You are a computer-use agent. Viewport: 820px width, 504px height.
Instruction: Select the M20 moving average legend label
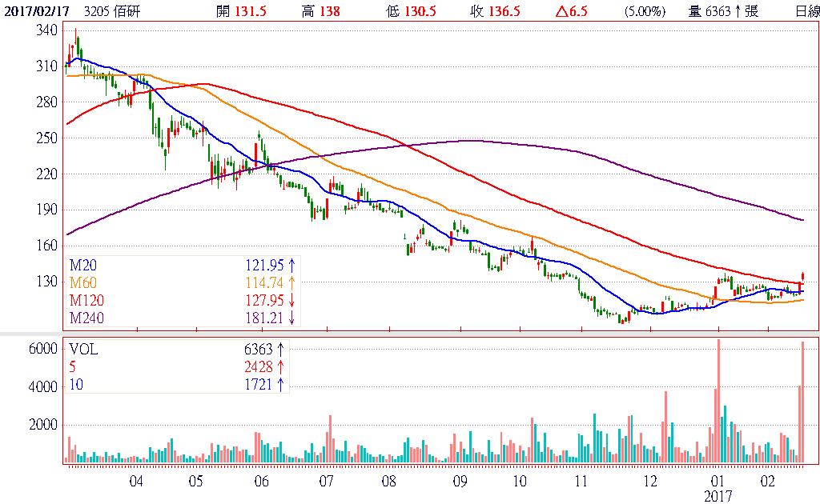point(82,263)
